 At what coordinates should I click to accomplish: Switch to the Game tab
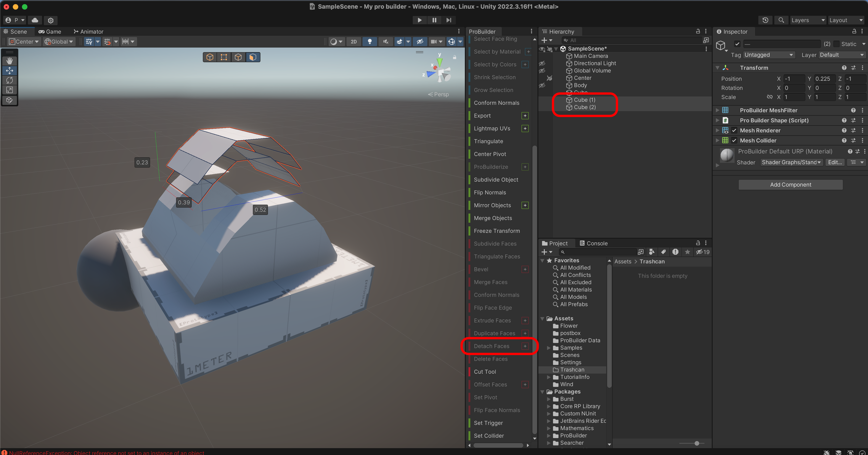[50, 32]
